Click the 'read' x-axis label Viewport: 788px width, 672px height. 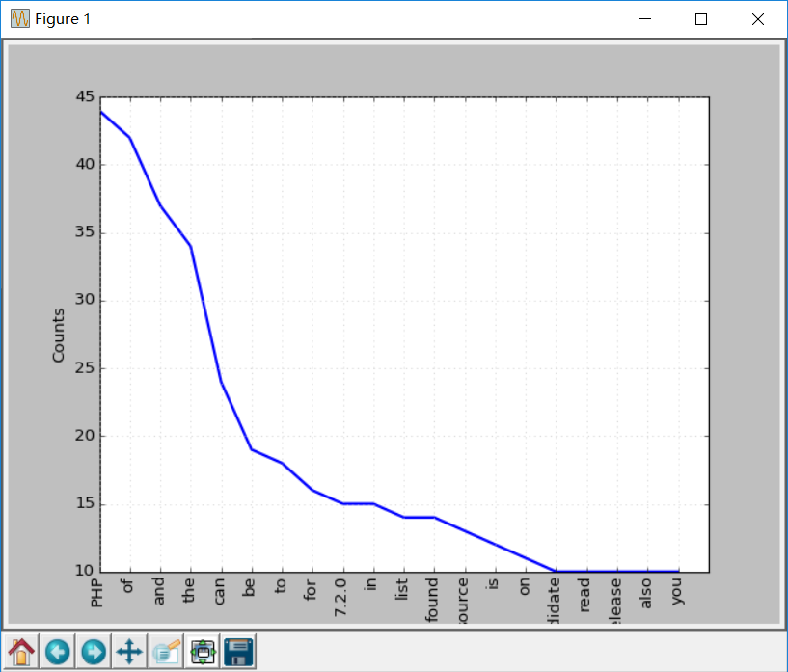pos(584,595)
